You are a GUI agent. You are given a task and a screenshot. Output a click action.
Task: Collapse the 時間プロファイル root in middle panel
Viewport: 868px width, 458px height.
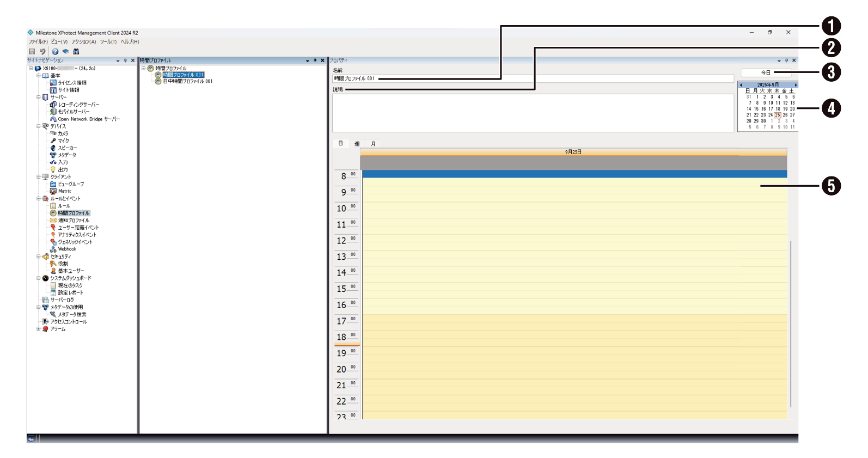point(144,68)
